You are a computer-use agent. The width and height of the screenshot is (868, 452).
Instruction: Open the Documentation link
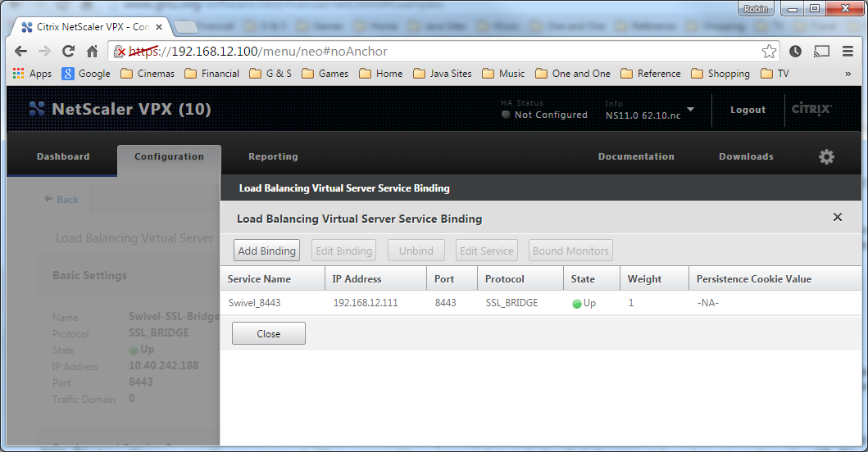pyautogui.click(x=636, y=156)
